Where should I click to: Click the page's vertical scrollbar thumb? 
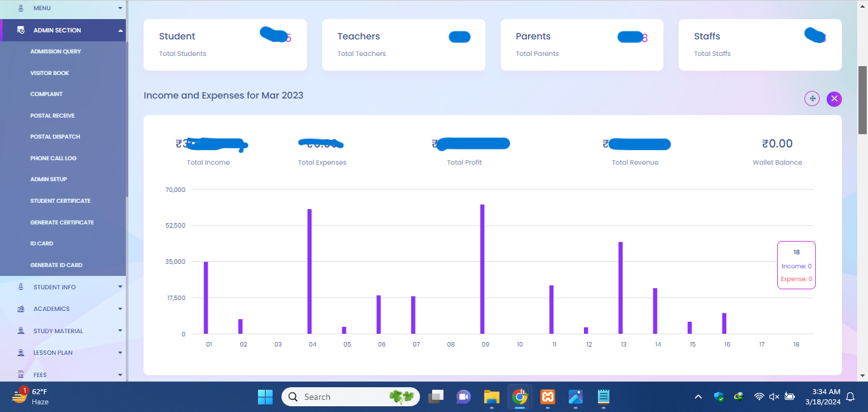[x=862, y=99]
